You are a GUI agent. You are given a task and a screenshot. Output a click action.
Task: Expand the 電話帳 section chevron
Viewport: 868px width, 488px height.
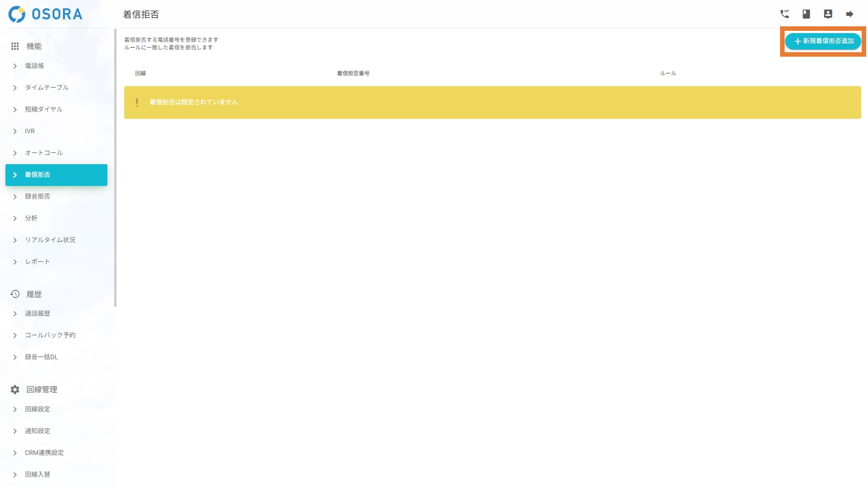point(15,66)
